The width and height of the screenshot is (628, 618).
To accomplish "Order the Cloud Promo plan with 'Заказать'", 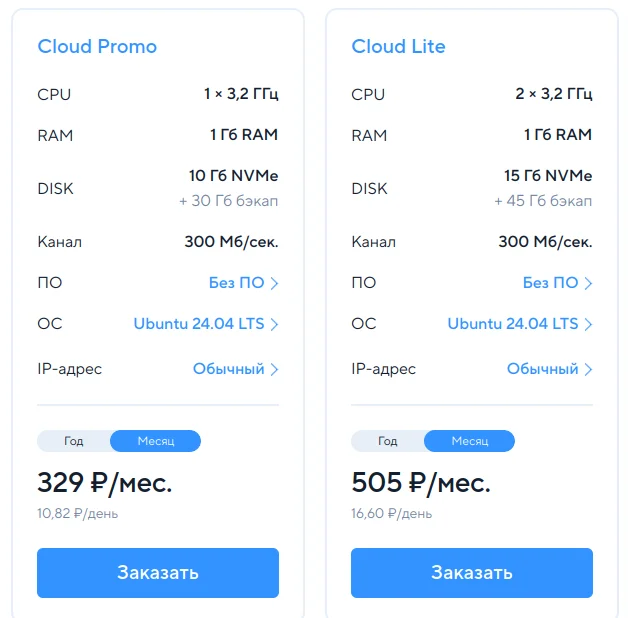I will point(158,573).
